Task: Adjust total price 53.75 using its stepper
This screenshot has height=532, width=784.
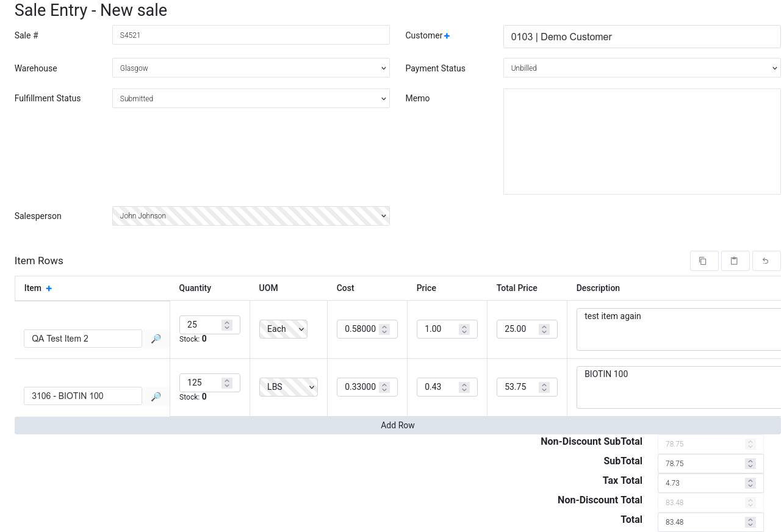Action: point(544,387)
